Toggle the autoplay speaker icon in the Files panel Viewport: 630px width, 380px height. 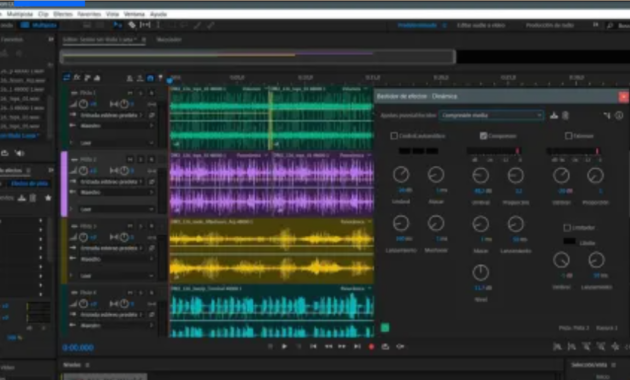click(19, 153)
